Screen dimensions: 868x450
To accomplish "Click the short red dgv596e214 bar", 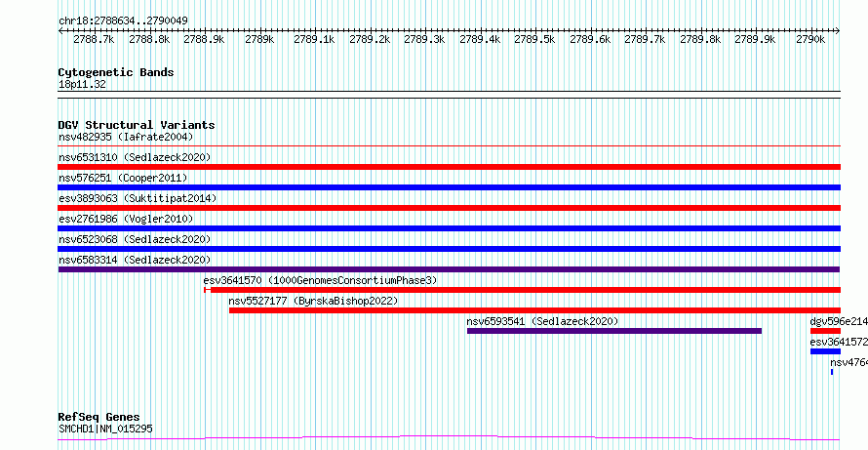I will click(x=825, y=331).
